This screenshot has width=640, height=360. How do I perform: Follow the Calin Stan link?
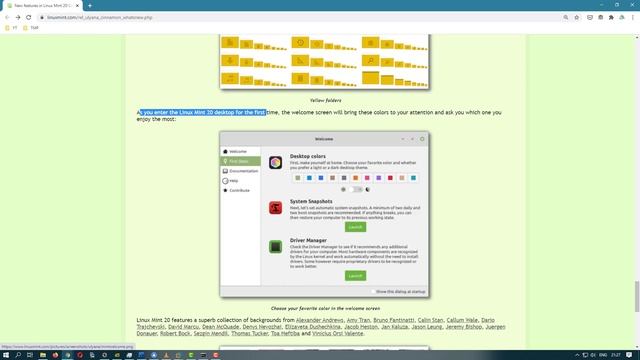(430, 320)
